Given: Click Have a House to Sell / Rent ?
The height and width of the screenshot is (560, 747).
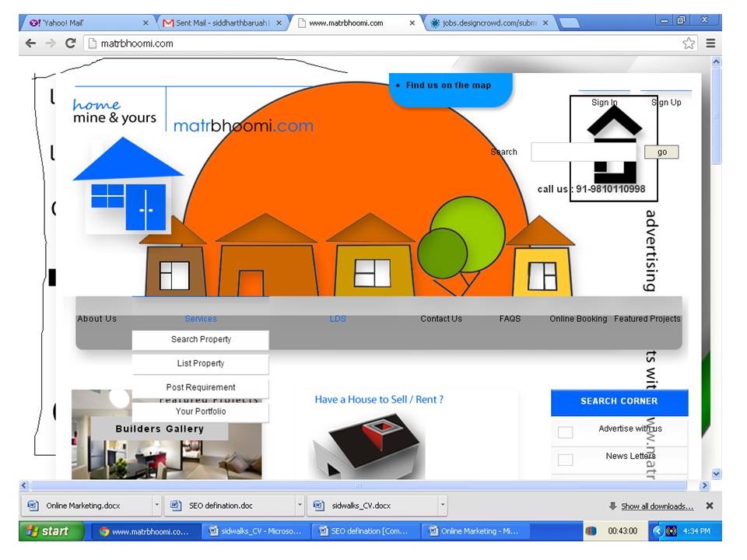Looking at the screenshot, I should pos(379,400).
